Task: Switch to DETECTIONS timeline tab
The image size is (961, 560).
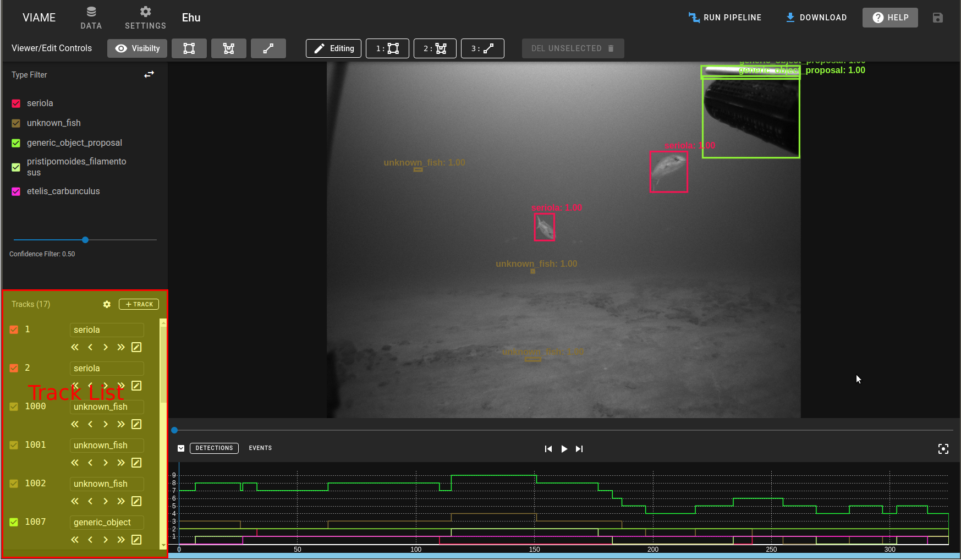Action: coord(214,448)
